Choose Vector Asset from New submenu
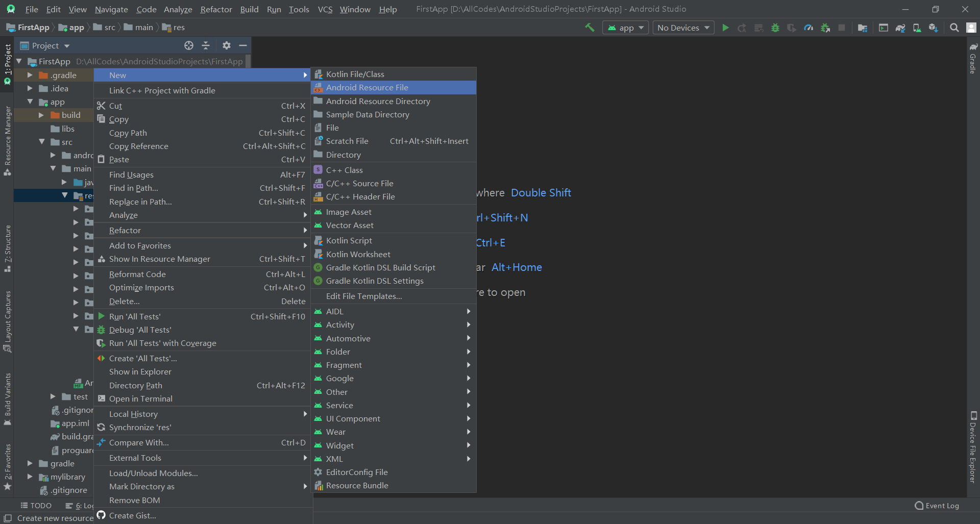 pos(394,225)
